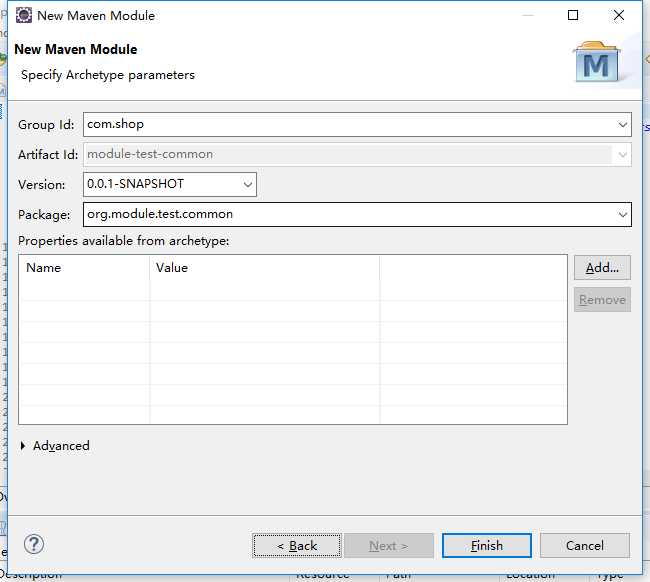Image resolution: width=650 pixels, height=582 pixels.
Task: Click the Name column header
Action: pyautogui.click(x=84, y=268)
